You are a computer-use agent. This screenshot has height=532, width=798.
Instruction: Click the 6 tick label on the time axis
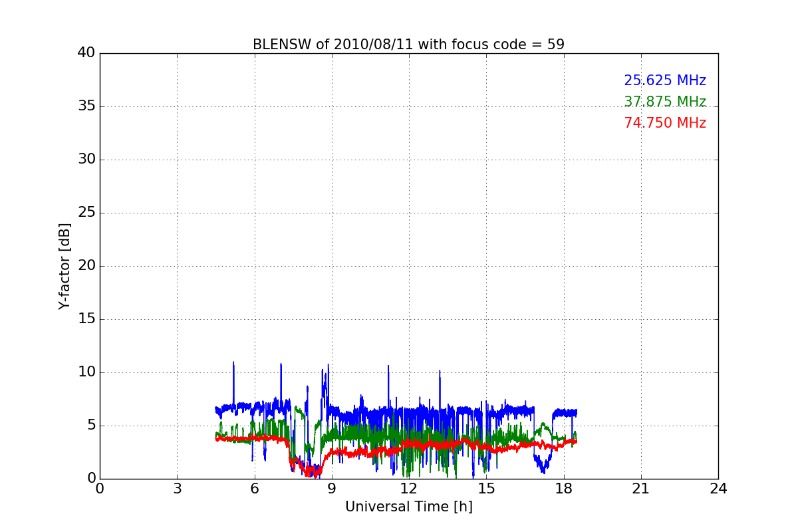pos(254,489)
